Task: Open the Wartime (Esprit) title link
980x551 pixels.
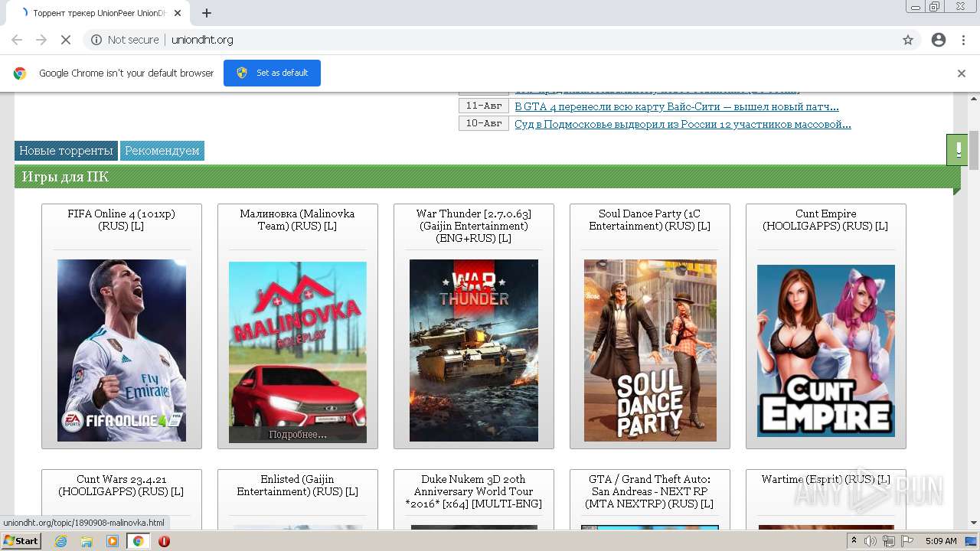Action: (x=825, y=479)
